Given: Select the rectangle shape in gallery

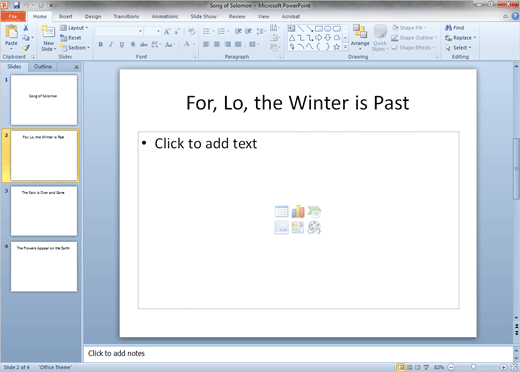Looking at the screenshot, I should tap(319, 29).
